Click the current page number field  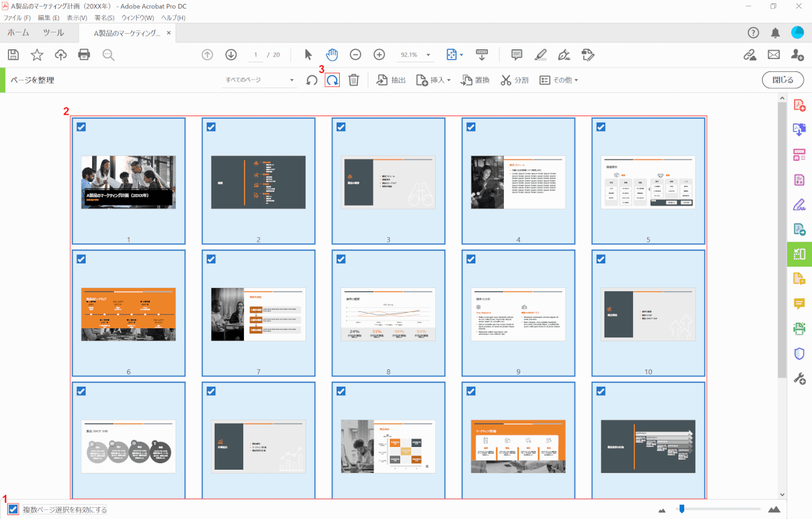[256, 55]
